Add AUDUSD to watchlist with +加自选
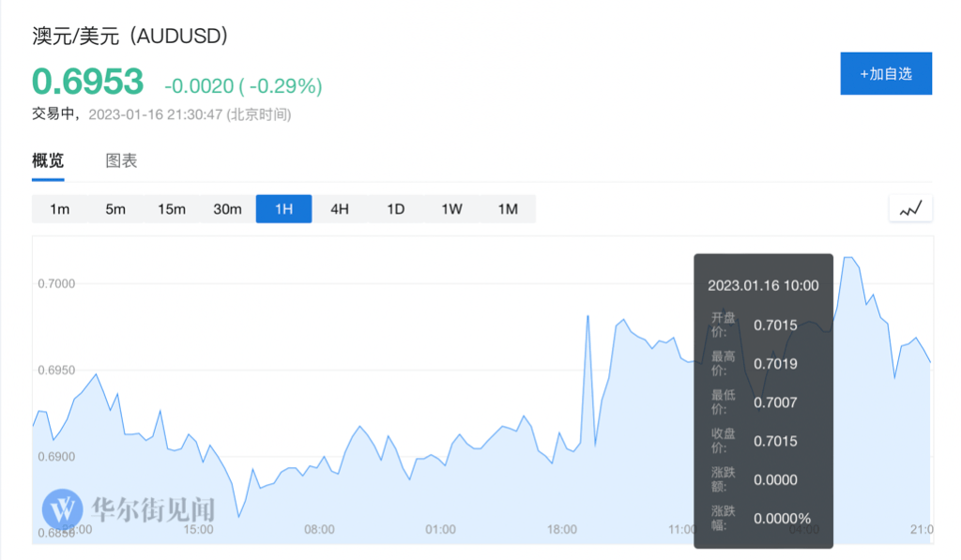This screenshot has height=560, width=961. point(885,73)
